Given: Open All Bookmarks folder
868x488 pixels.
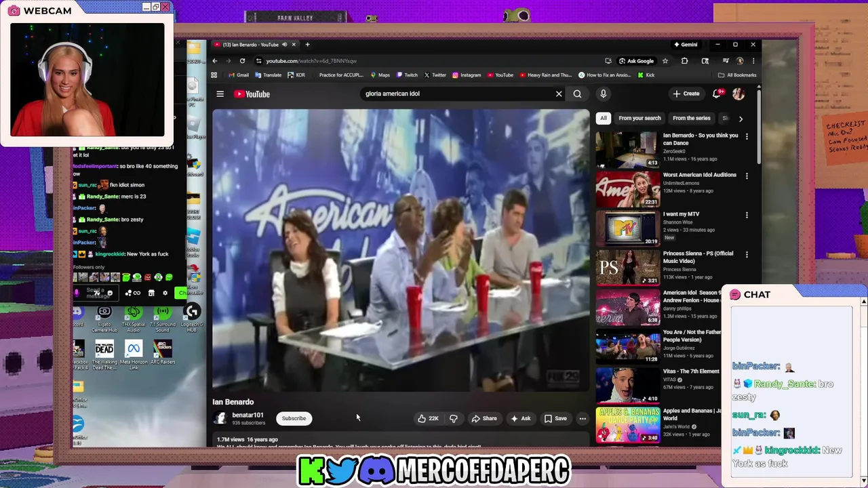Looking at the screenshot, I should pyautogui.click(x=737, y=75).
